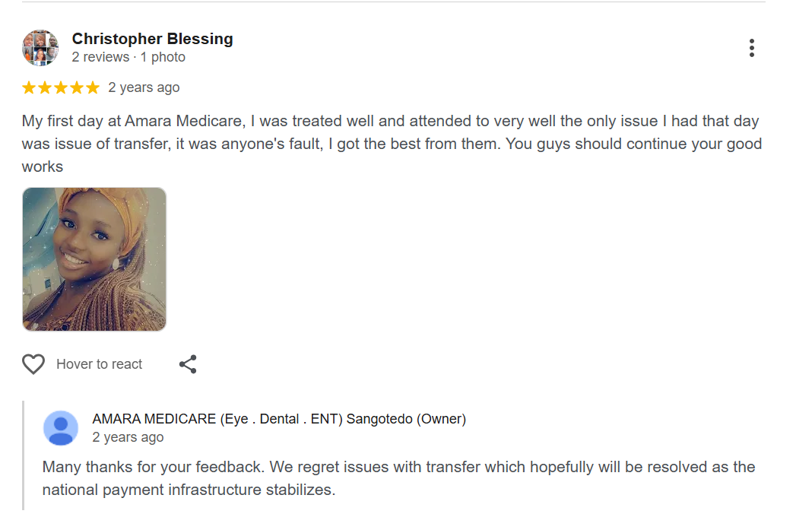Click the share icon below the review
Viewport: 812px width, 514px height.
click(188, 364)
